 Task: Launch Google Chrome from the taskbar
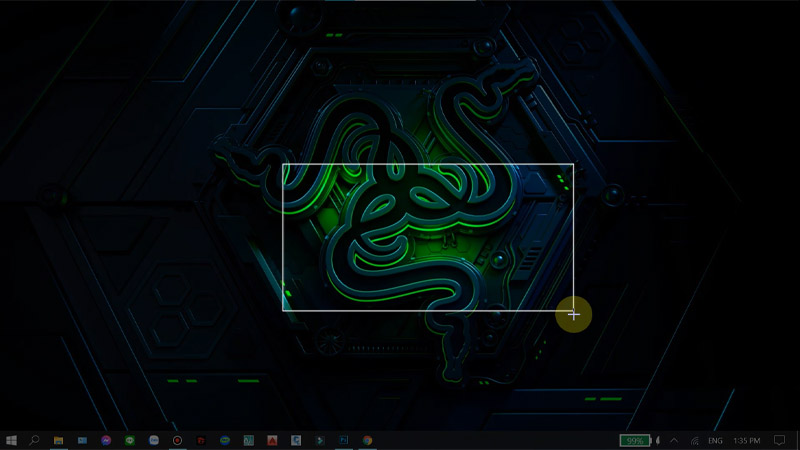[367, 440]
